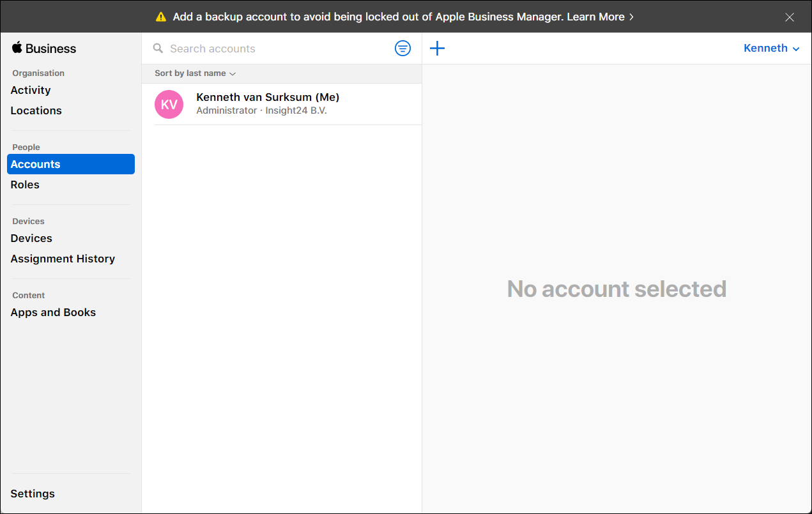
Task: Click the plus icon to add account
Action: point(437,49)
